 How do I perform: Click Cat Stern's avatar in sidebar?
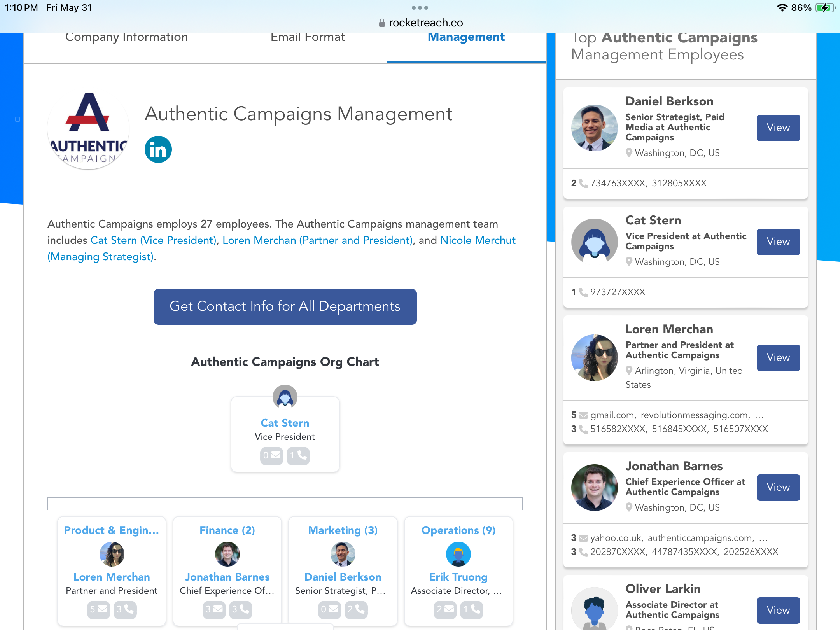pyautogui.click(x=594, y=241)
